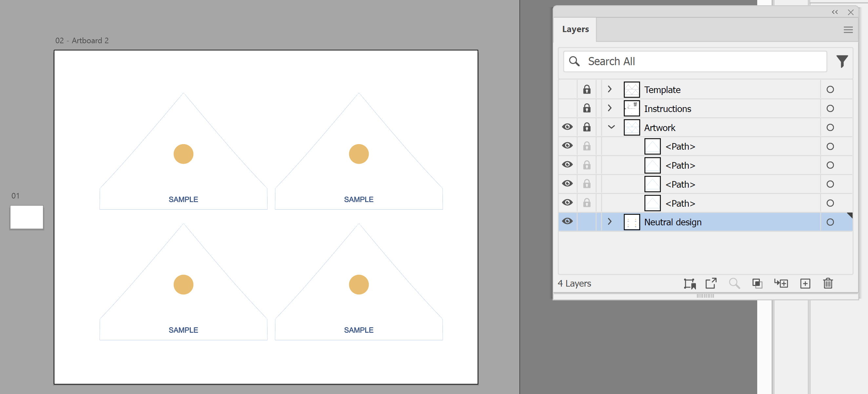Select the Instructions layer row
The height and width of the screenshot is (394, 868).
(705, 108)
